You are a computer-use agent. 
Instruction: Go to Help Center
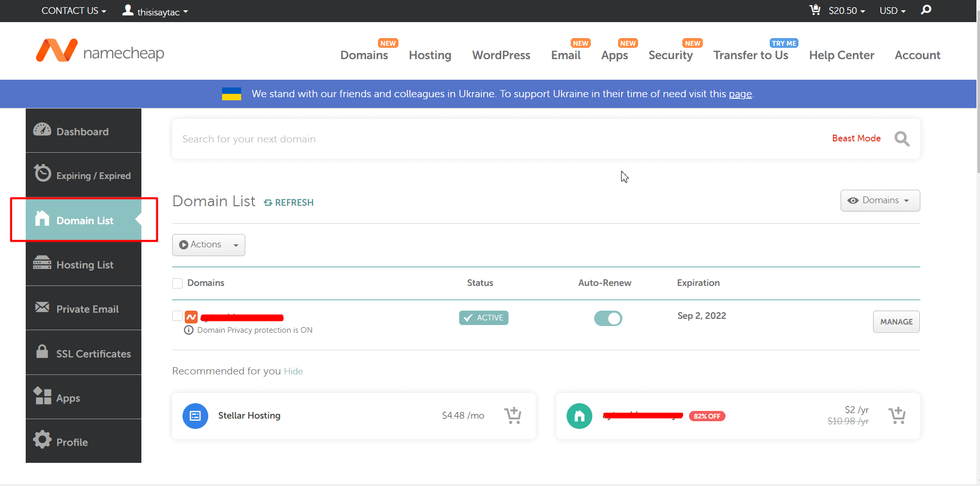click(x=842, y=55)
